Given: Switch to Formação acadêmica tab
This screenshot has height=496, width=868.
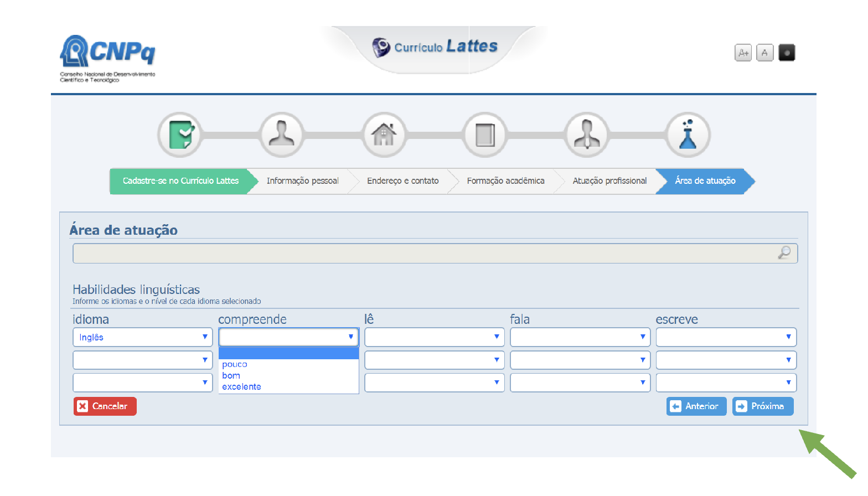Looking at the screenshot, I should pyautogui.click(x=505, y=181).
